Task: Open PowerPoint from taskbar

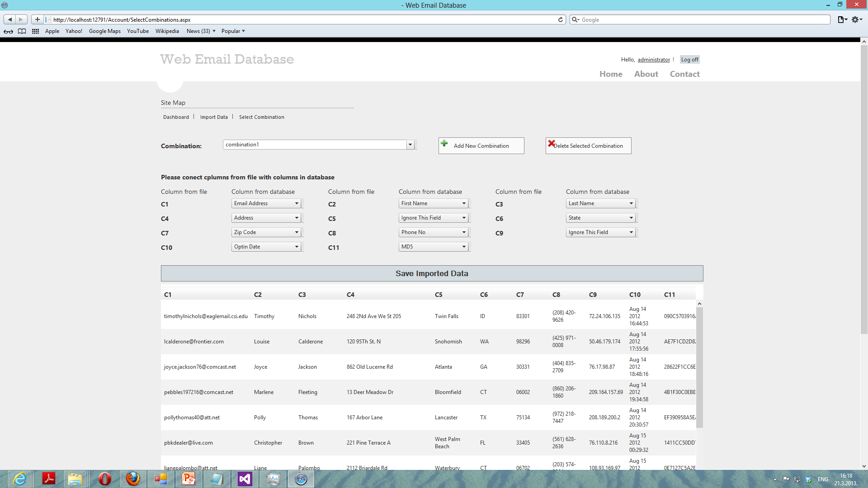Action: click(189, 479)
